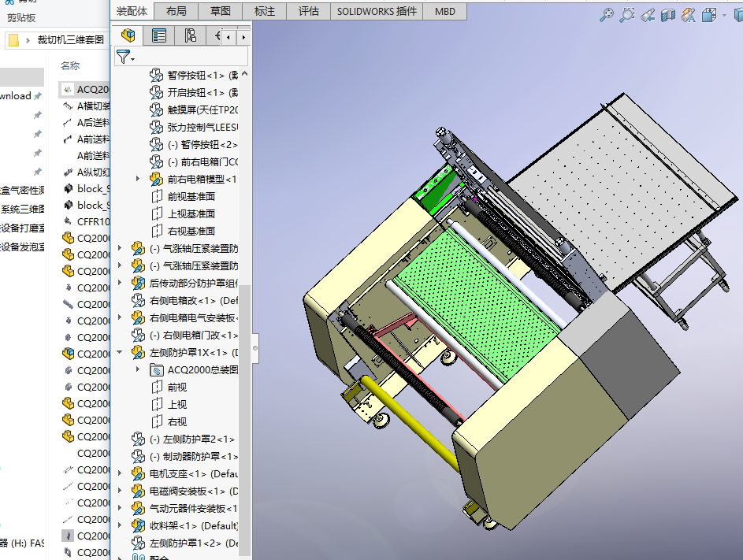
Task: Select 开启按钮<1> part in tree
Action: pyautogui.click(x=193, y=92)
